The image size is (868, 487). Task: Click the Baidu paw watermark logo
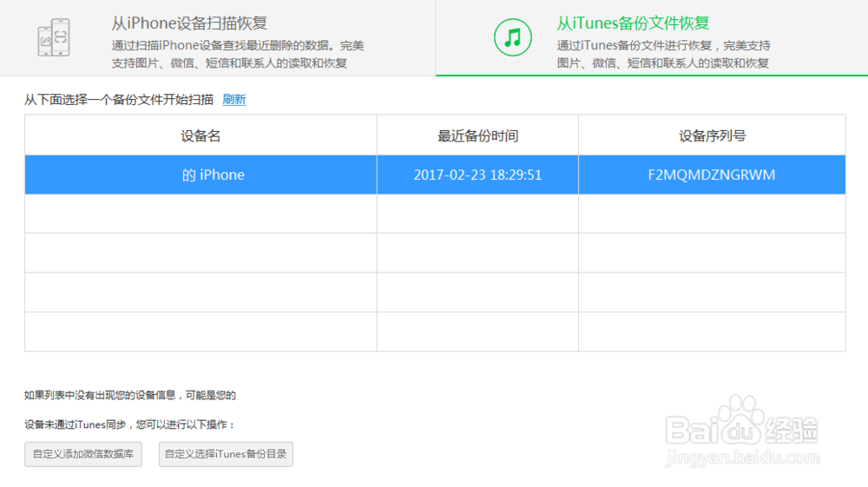pyautogui.click(x=742, y=422)
